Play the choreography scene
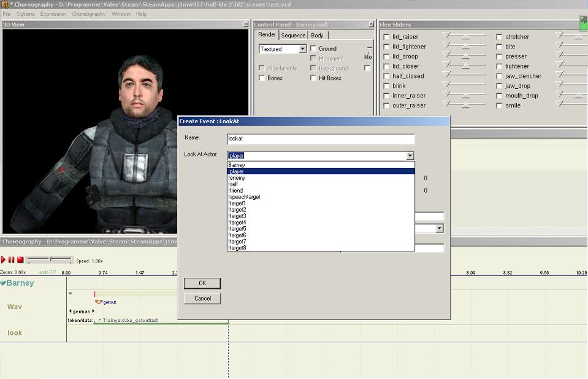 (x=4, y=259)
